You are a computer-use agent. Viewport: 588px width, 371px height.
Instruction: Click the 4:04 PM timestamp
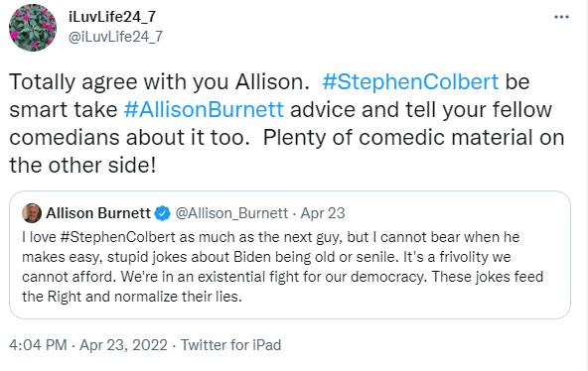tap(38, 345)
